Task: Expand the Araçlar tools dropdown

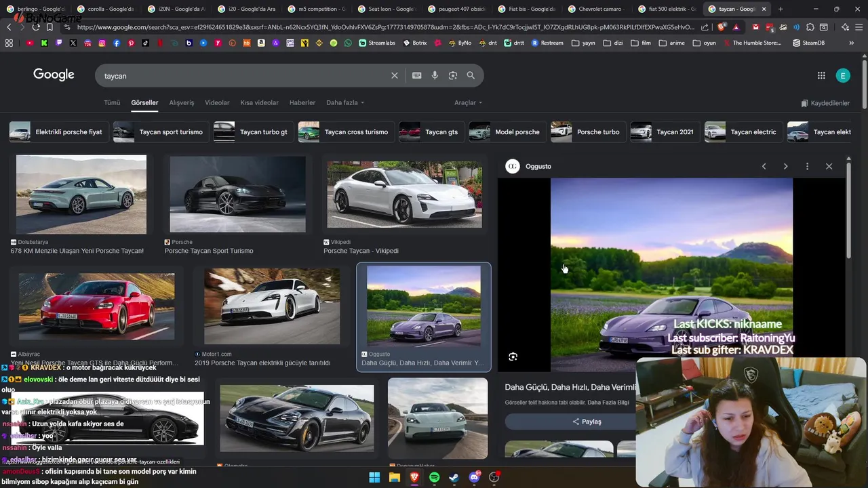Action: point(468,103)
